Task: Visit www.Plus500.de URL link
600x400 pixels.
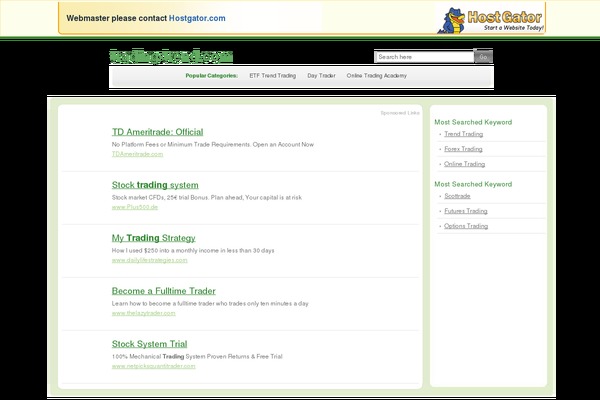Action: (x=135, y=207)
